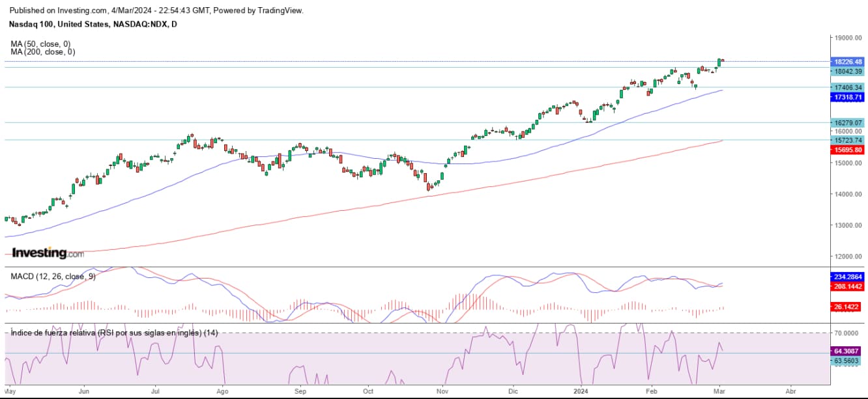Click the Jun label on the time axis

pyautogui.click(x=83, y=392)
